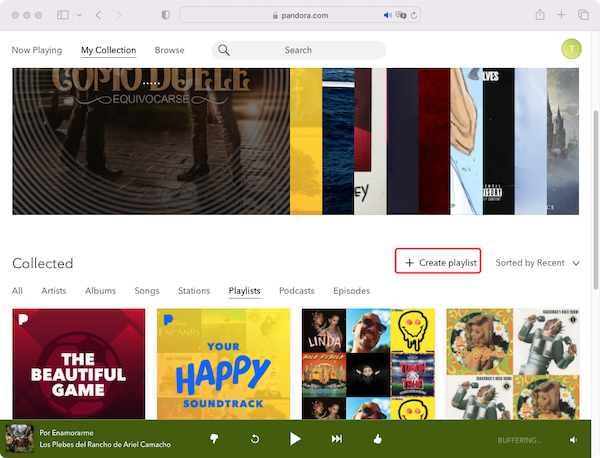
Task: Show Safari tab overview
Action: point(583,15)
